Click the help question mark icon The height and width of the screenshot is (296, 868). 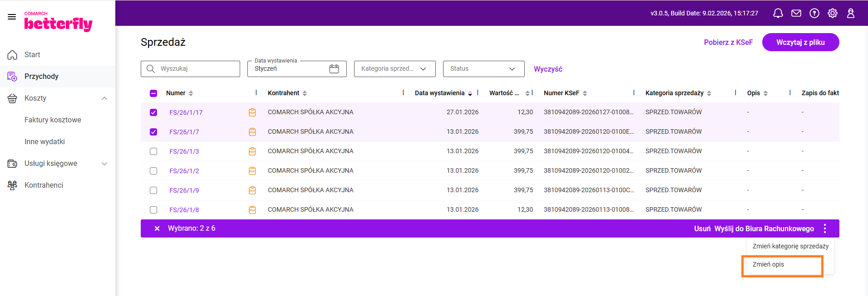click(814, 13)
